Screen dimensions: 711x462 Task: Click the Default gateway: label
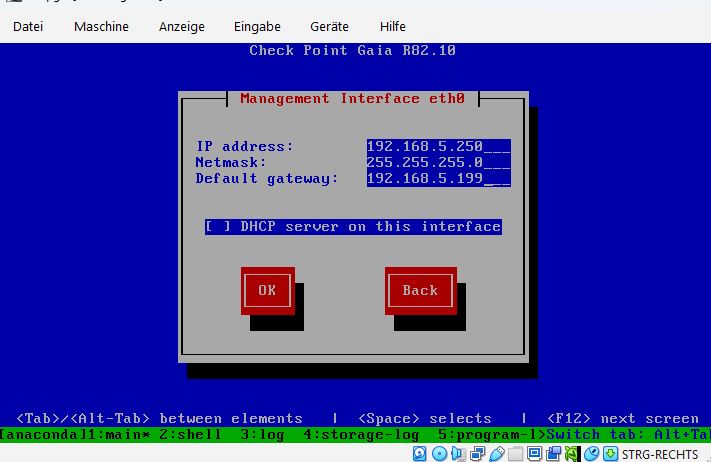[267, 179]
